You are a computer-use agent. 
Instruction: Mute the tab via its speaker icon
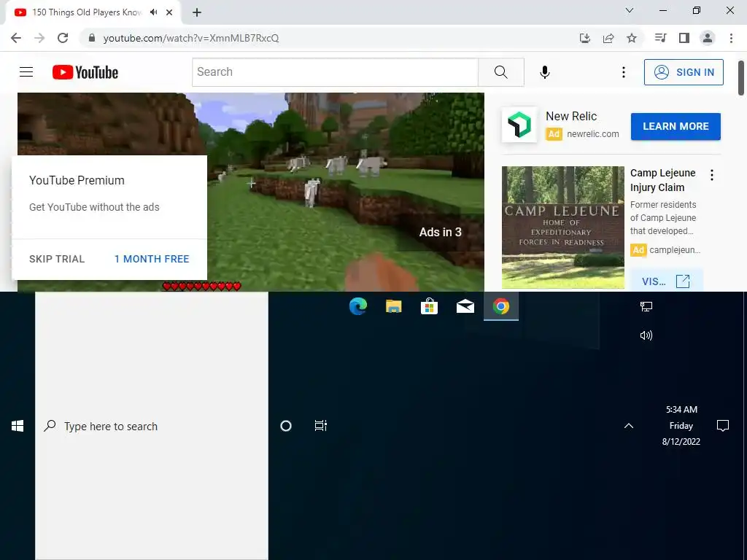(153, 12)
